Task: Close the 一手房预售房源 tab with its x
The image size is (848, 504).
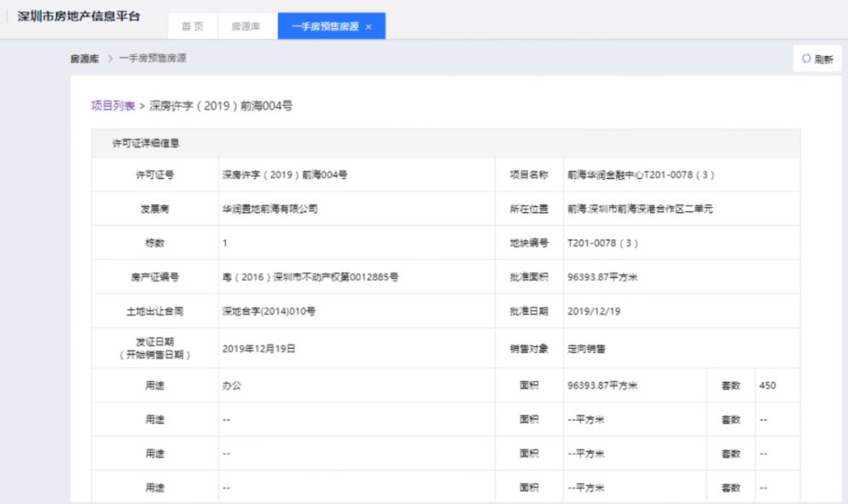Action: click(x=369, y=26)
